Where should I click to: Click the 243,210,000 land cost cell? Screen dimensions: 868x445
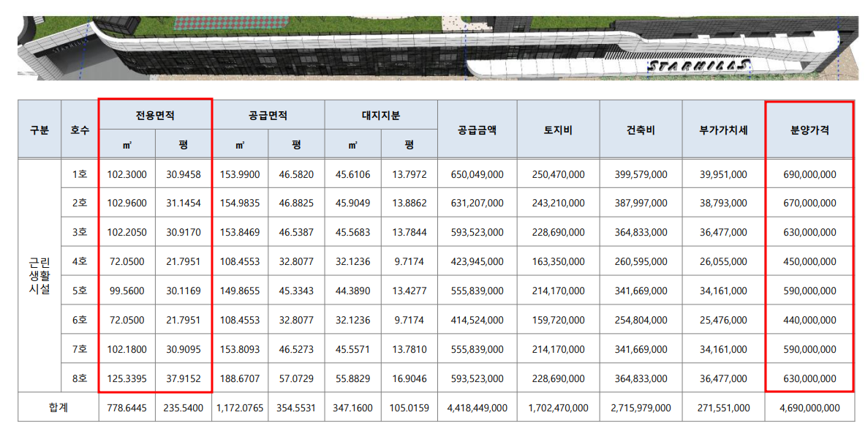tap(558, 203)
